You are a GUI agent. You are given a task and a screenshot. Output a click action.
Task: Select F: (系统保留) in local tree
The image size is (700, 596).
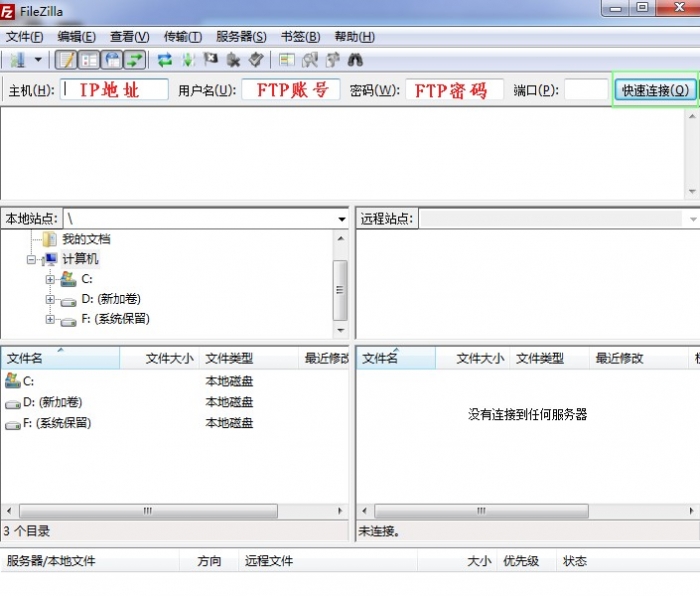tap(115, 319)
